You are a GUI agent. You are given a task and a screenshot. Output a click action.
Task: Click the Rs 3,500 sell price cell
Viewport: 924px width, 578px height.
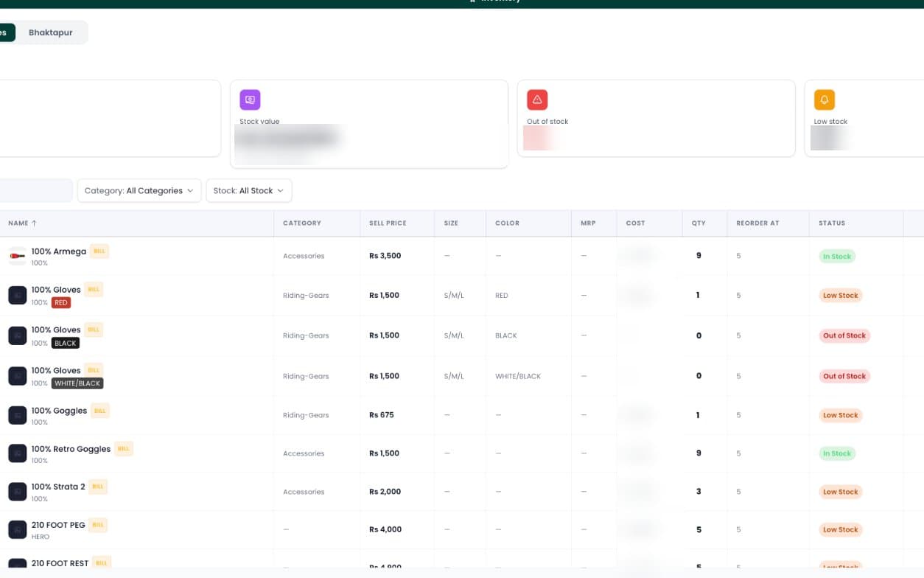coord(385,256)
